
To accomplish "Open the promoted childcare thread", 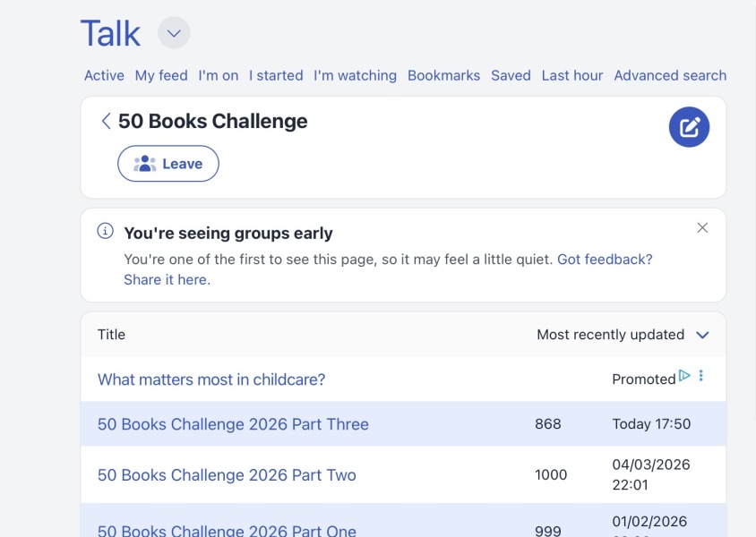I will [211, 379].
